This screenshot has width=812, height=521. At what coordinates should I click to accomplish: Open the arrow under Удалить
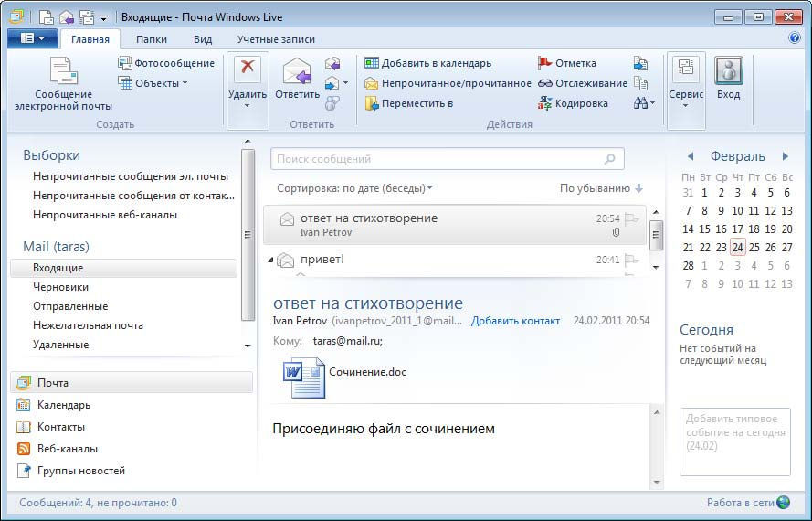click(247, 106)
